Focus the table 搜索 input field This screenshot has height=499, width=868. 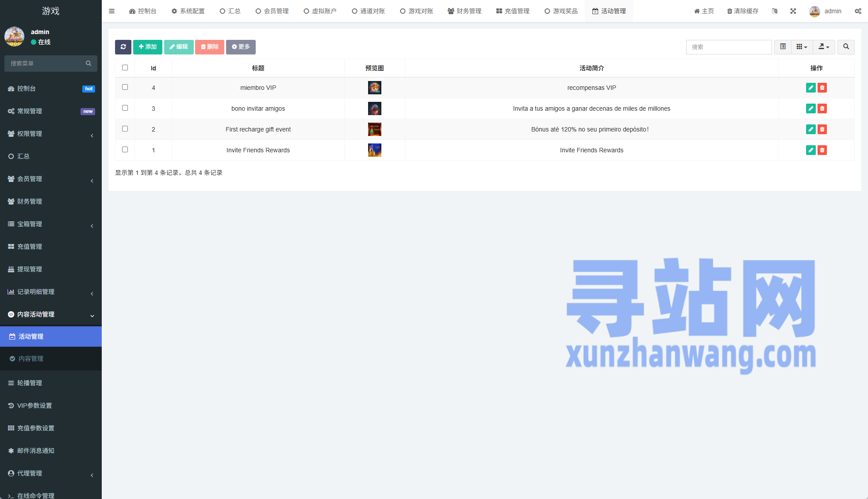tap(729, 47)
